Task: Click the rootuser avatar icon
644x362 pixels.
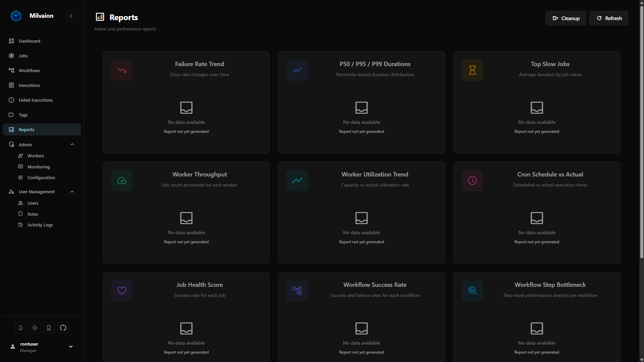Action: pos(13,347)
